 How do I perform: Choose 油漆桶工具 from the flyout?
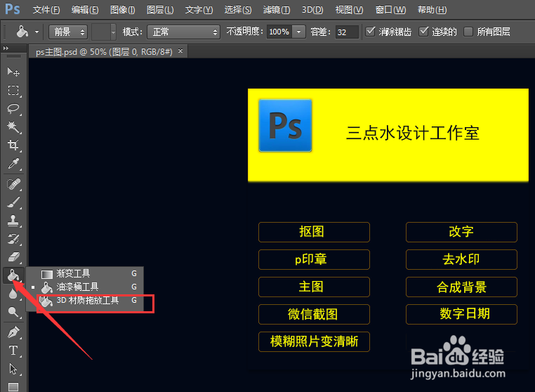[85, 287]
